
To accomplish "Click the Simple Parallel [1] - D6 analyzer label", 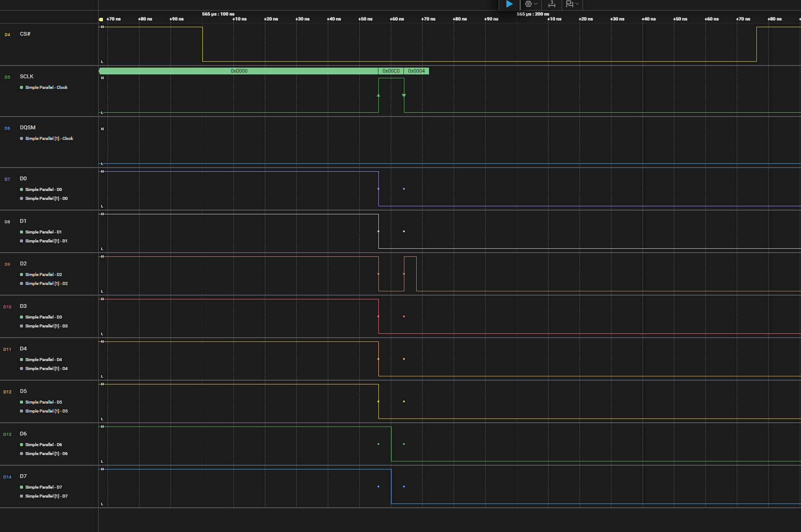I will coord(46,454).
